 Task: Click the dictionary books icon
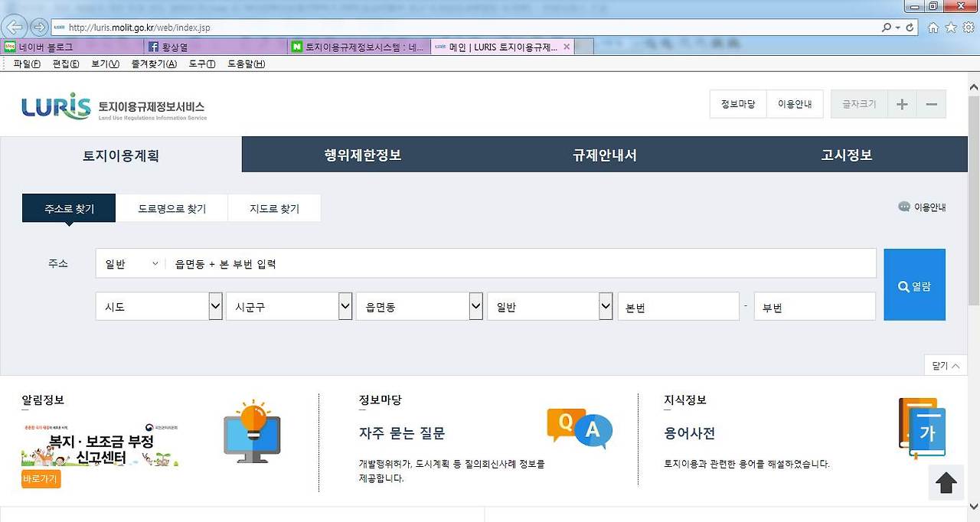[922, 428]
